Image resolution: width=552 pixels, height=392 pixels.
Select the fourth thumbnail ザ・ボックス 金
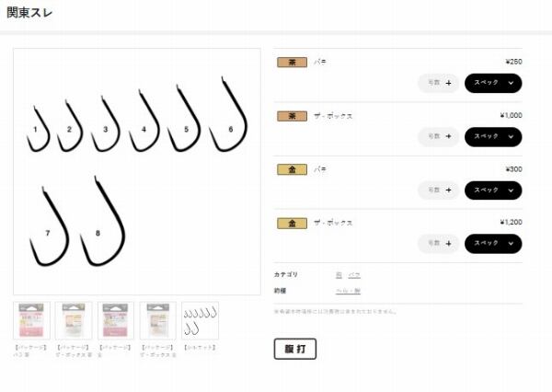click(158, 320)
